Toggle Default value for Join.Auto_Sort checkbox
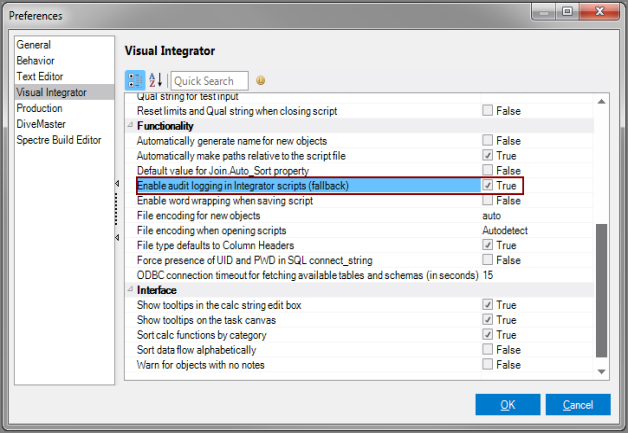 (x=487, y=170)
